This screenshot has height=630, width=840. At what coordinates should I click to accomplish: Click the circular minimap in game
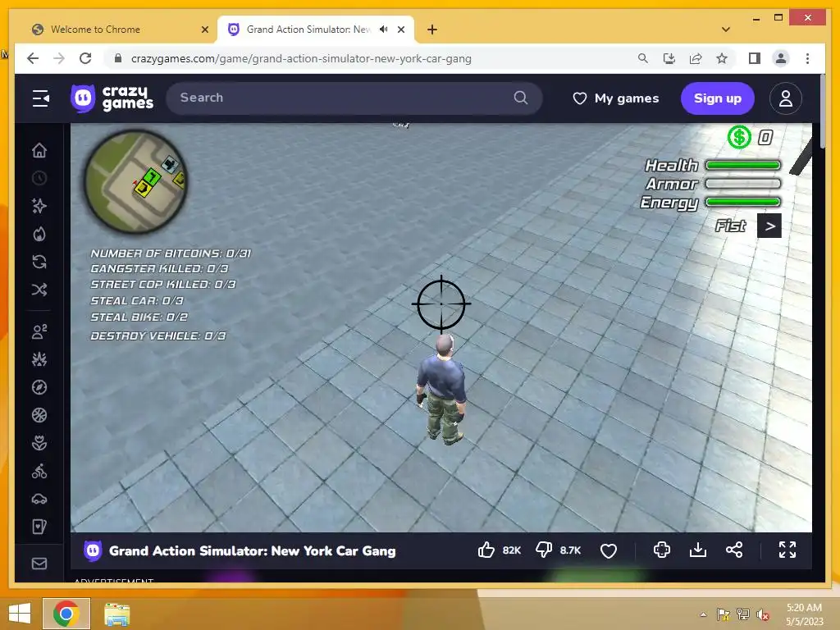136,181
